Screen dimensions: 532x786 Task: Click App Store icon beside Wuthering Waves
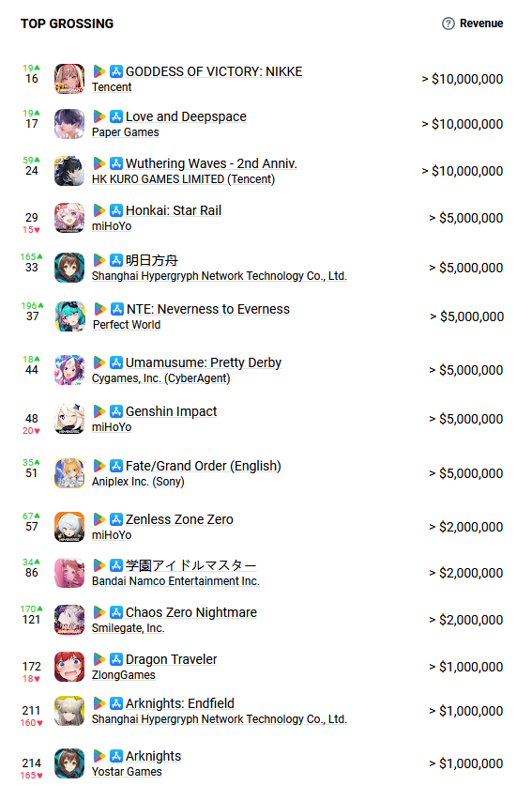coord(116,163)
